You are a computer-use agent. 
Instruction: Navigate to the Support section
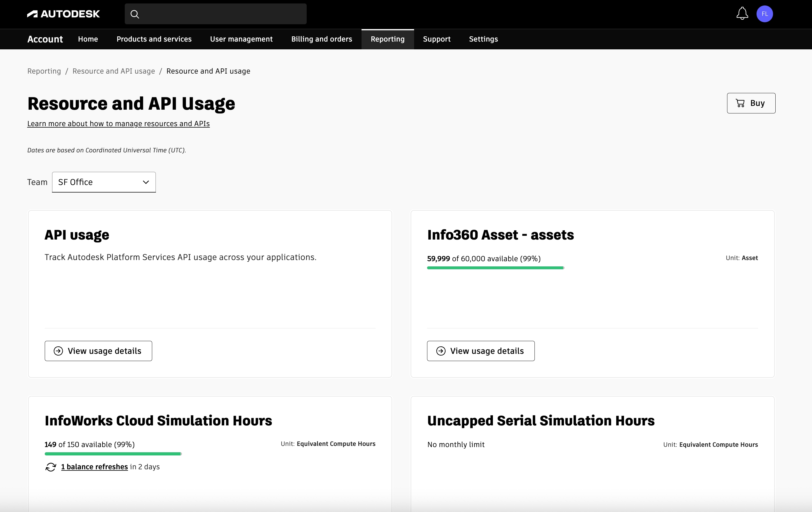point(436,39)
